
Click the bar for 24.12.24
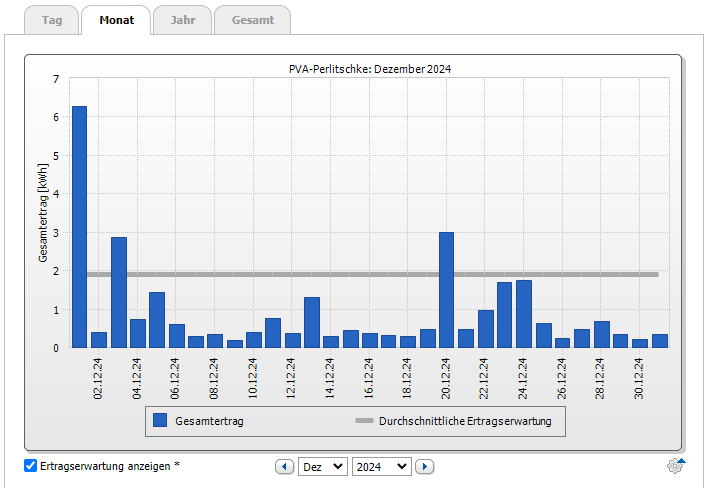(x=524, y=314)
